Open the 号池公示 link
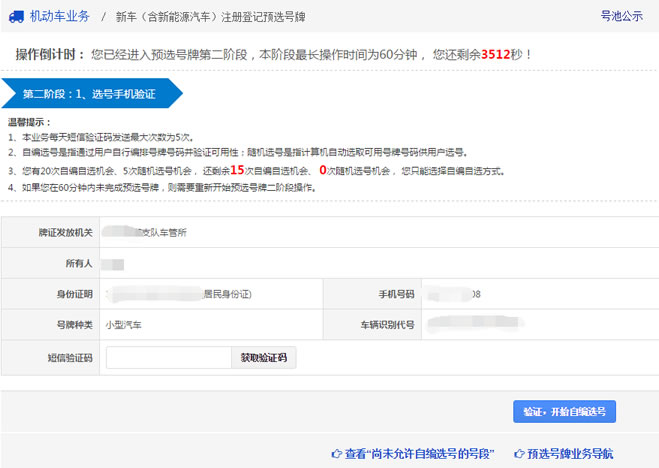 pyautogui.click(x=621, y=16)
